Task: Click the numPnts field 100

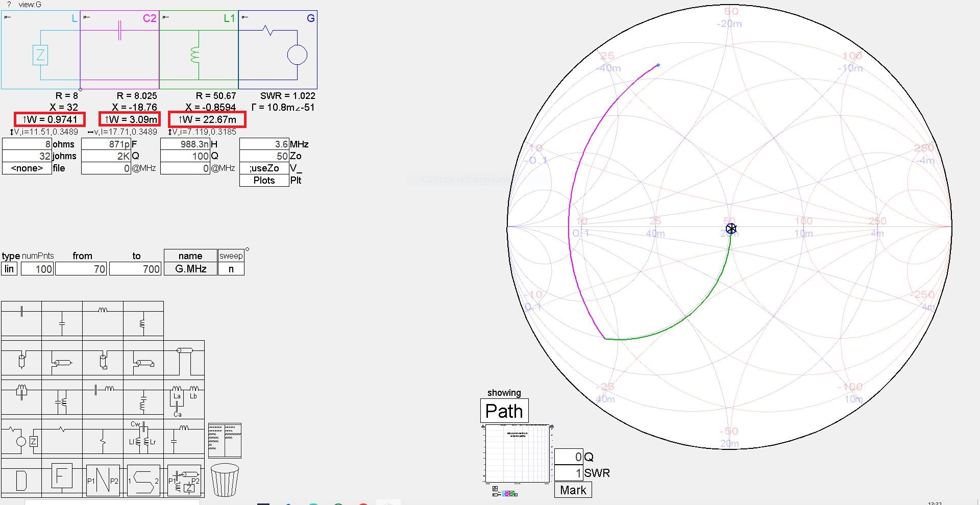Action: tap(37, 269)
